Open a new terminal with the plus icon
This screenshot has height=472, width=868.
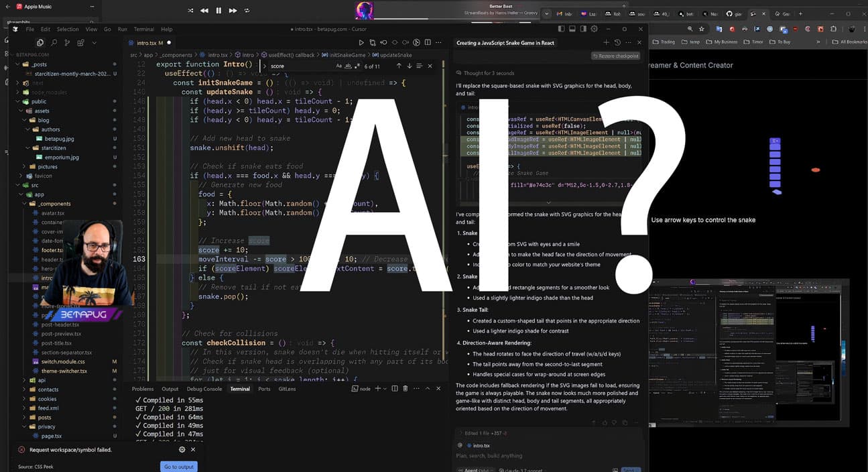[378, 388]
